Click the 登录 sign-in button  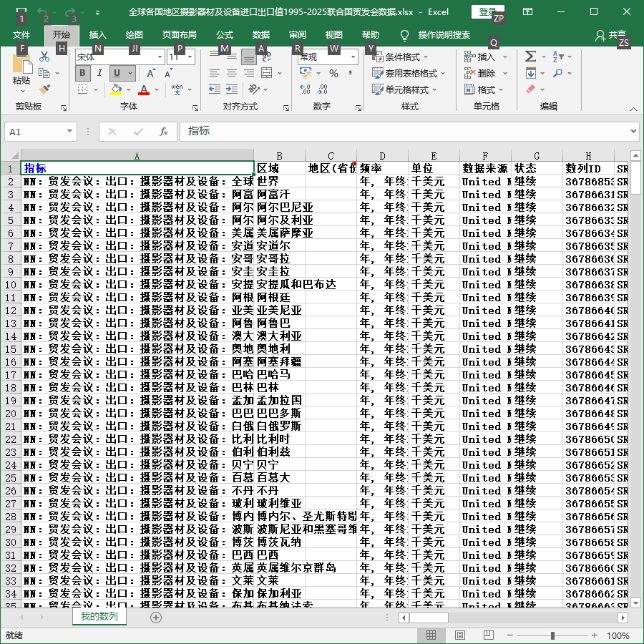coord(487,12)
